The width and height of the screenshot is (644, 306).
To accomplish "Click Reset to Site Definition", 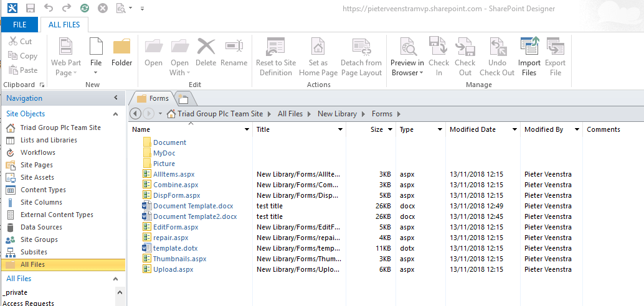I will pyautogui.click(x=275, y=57).
